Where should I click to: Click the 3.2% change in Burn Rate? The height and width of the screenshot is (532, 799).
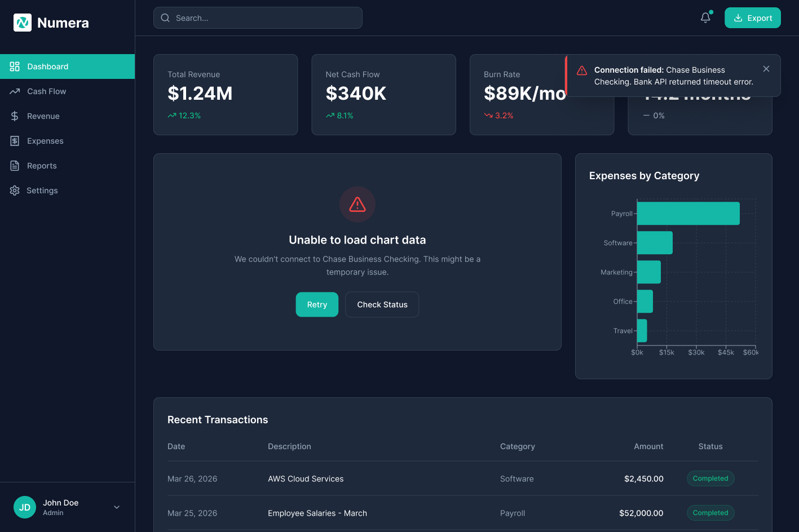click(x=504, y=116)
